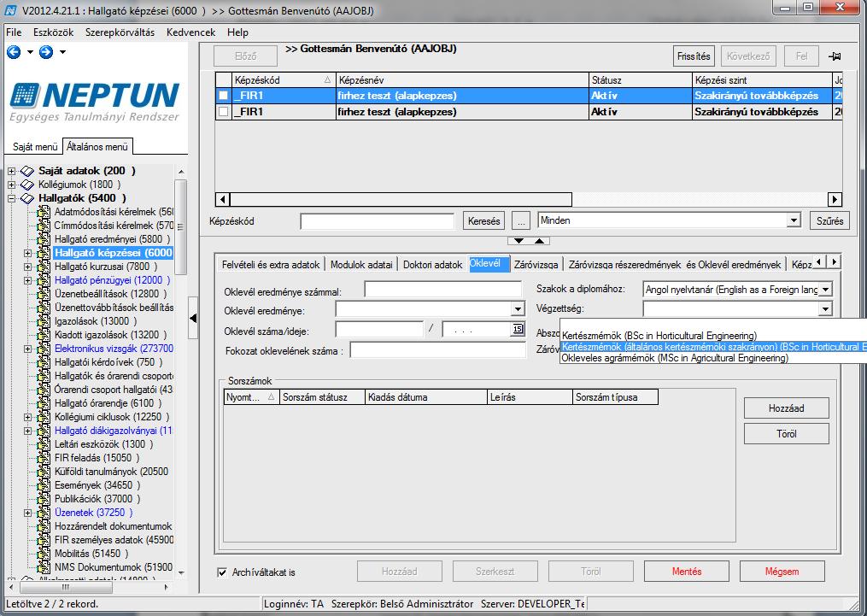Click the icon beside Publikációk (37000)
867x616 pixels.
(x=44, y=499)
